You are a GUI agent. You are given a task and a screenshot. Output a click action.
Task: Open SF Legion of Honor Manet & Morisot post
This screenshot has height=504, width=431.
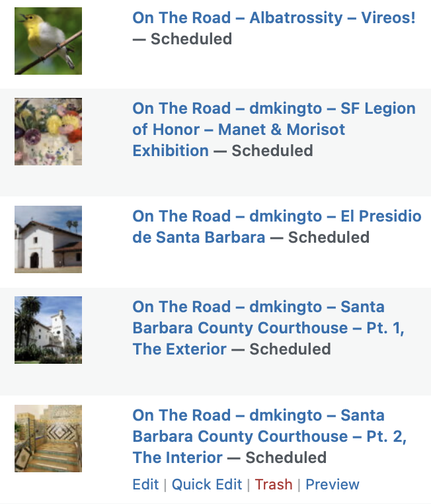274,129
